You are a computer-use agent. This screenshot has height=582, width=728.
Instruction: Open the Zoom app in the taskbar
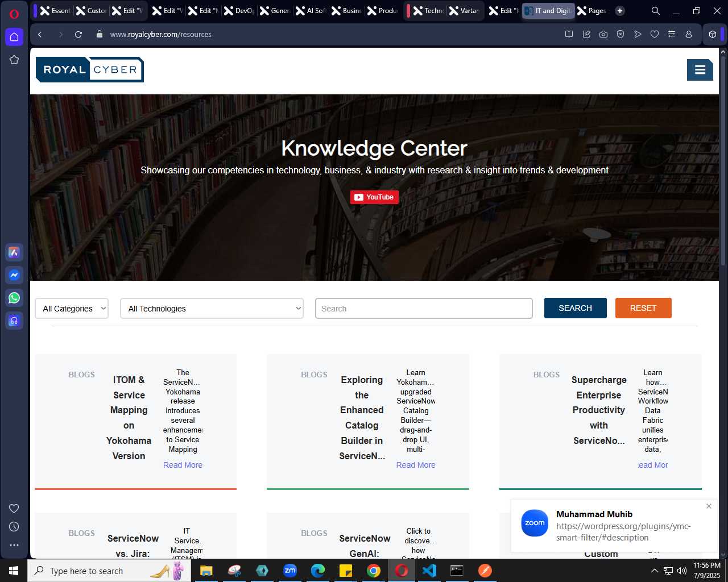pos(290,571)
